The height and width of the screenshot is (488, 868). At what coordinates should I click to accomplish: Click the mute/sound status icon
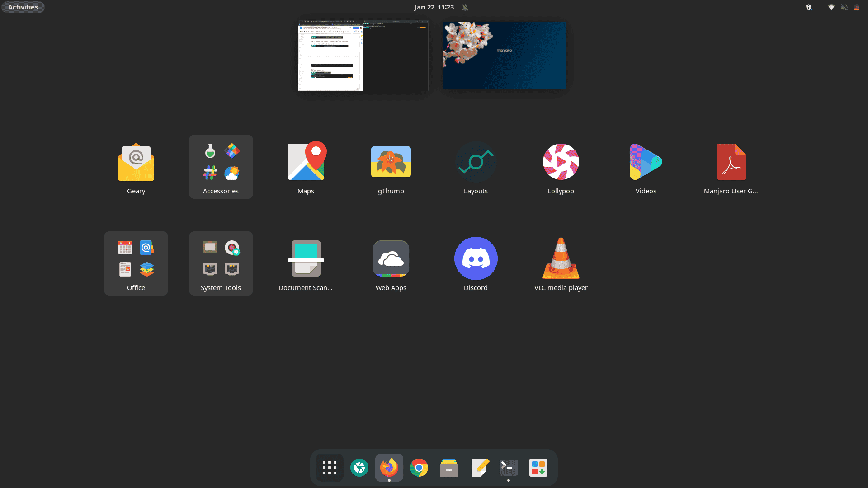coord(845,7)
